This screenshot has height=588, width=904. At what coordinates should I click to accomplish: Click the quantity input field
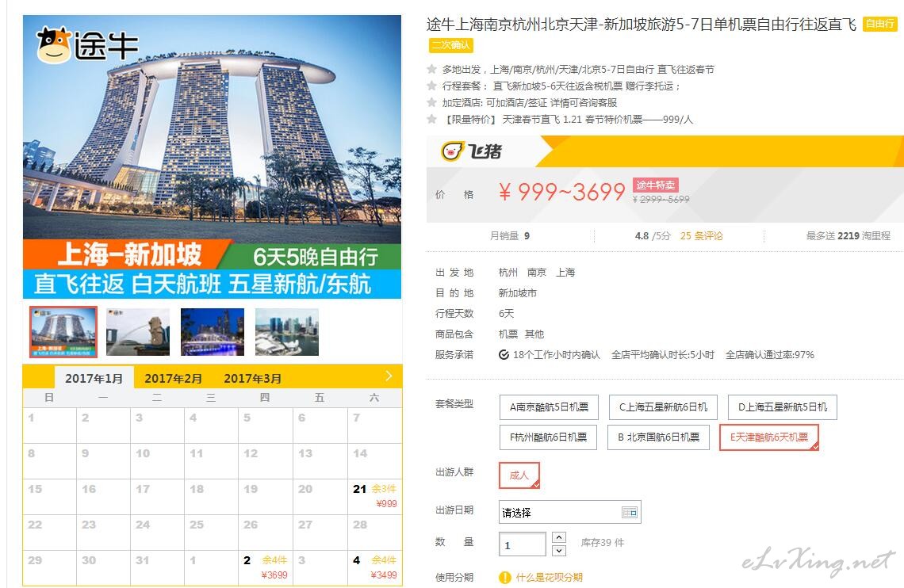[x=523, y=544]
